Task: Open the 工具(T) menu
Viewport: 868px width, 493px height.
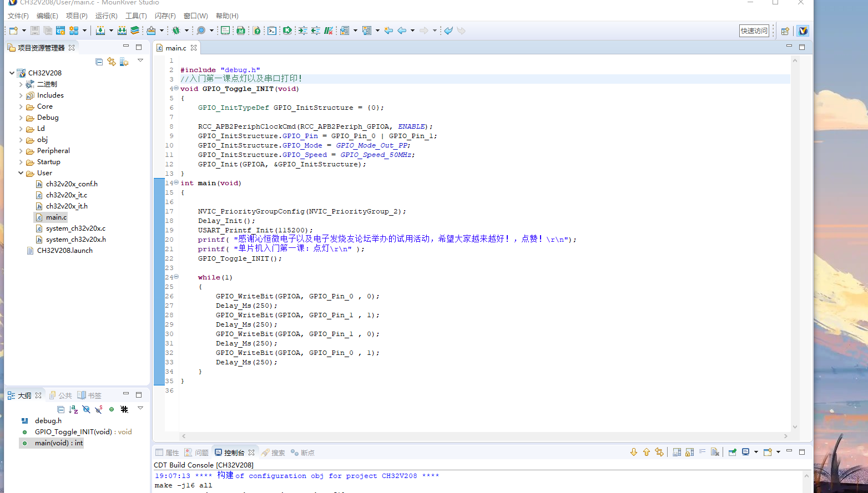Action: tap(136, 16)
